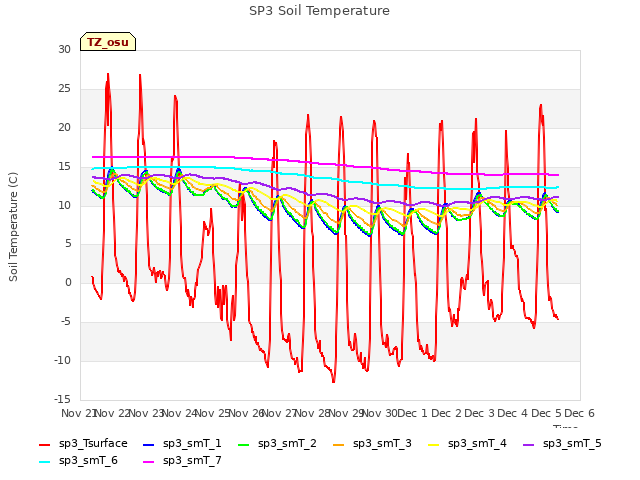Toggle sp3_smT_2 legend entry
Image resolution: width=640 pixels, height=480 pixels.
pyautogui.click(x=277, y=444)
